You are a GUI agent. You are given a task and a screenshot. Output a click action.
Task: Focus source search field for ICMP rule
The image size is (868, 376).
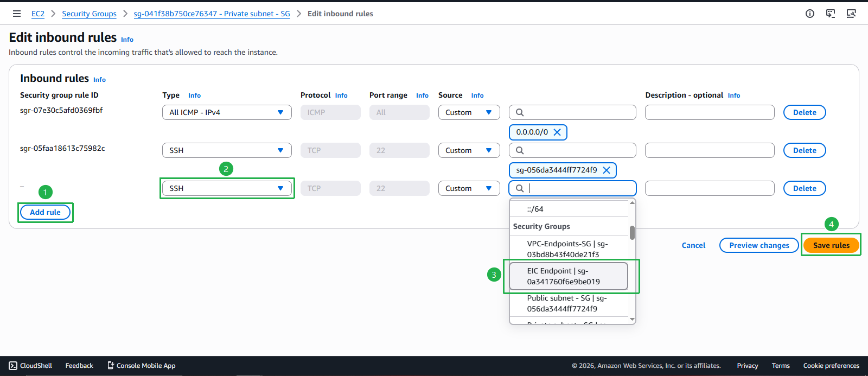[x=572, y=112]
